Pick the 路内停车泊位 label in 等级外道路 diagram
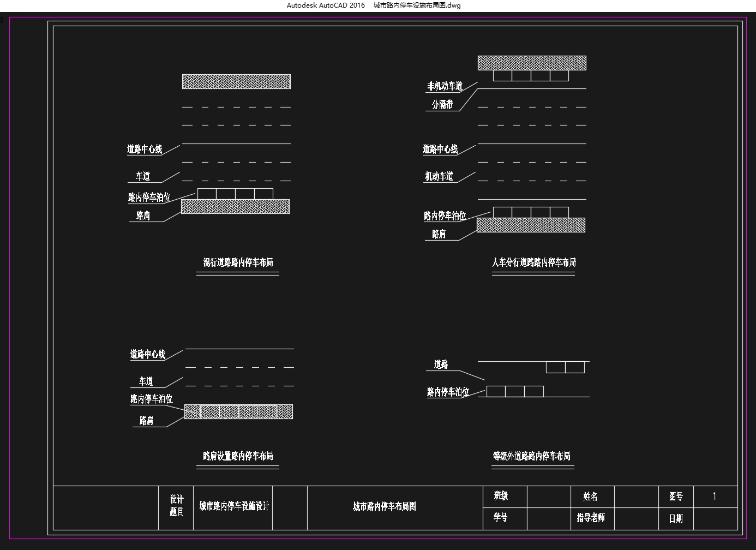Viewport: 756px width, 550px height. [448, 392]
